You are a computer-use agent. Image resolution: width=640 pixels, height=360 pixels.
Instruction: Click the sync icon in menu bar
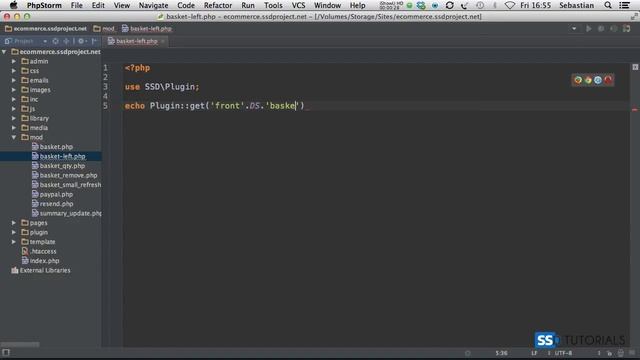click(449, 5)
